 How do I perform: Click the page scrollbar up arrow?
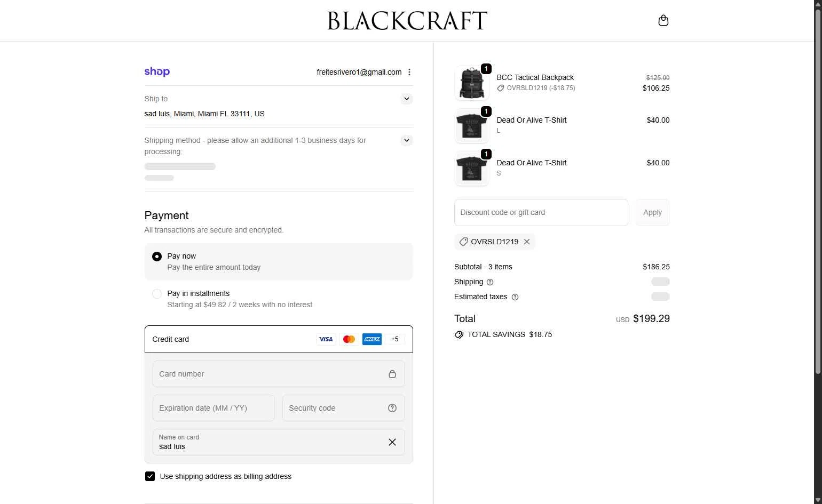pyautogui.click(x=818, y=4)
